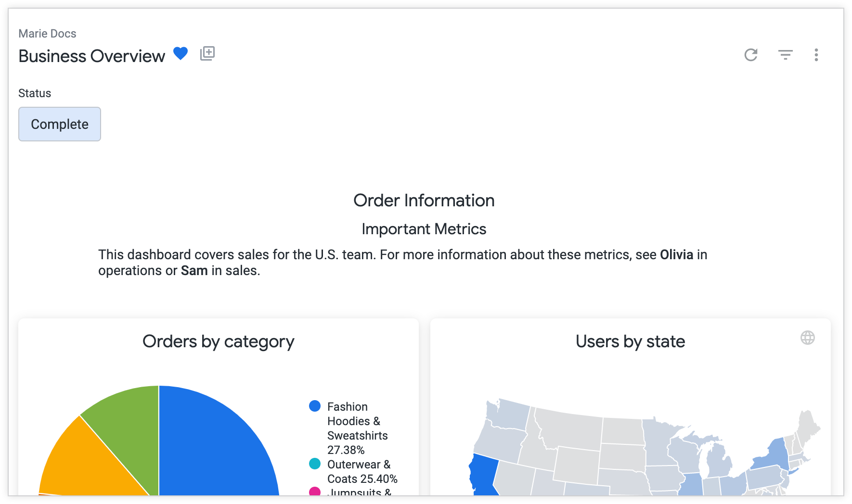Image resolution: width=852 pixels, height=504 pixels.
Task: Click the blue Fashion Hoodies legend dot
Action: [314, 405]
